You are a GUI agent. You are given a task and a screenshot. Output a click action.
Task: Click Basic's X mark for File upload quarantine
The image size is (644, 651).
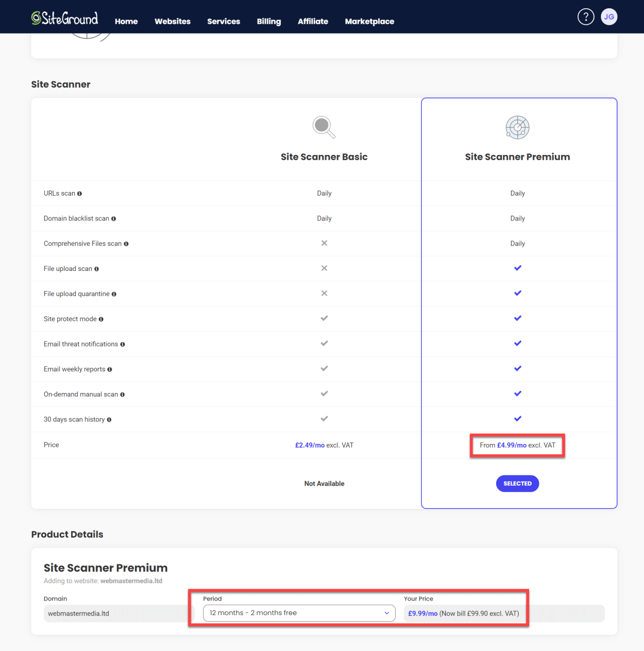324,293
